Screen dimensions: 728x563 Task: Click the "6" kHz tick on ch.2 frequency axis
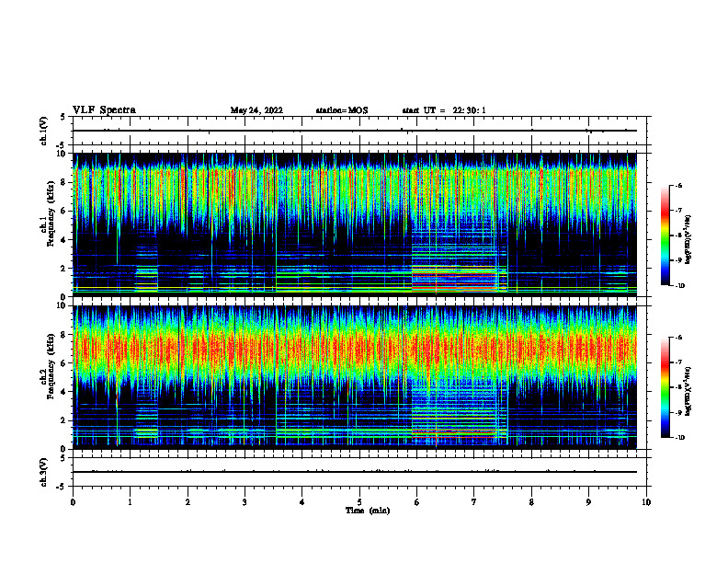pyautogui.click(x=64, y=363)
